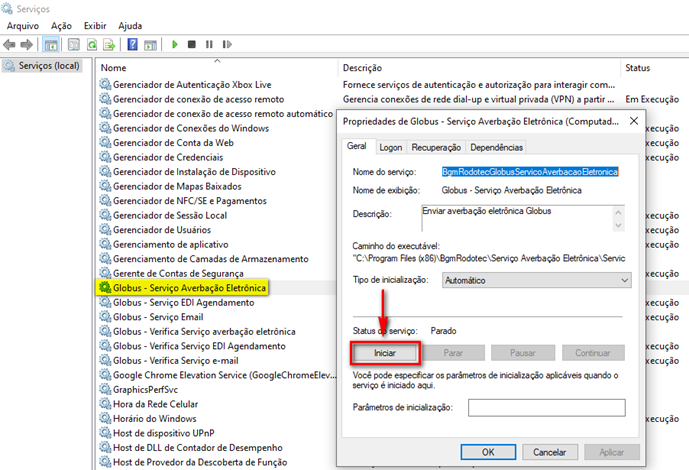Select Gerente de Contas de Segurança
689x470 pixels.
click(178, 273)
